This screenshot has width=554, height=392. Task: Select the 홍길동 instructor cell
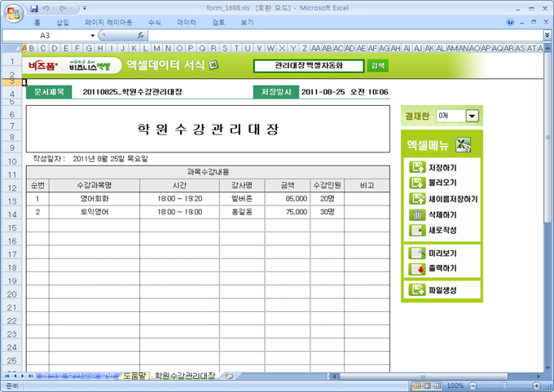[x=242, y=212]
